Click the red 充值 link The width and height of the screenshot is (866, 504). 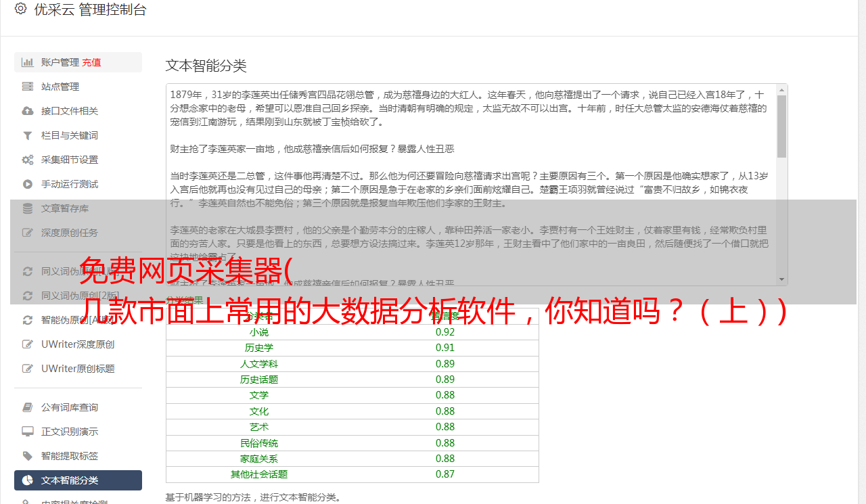coord(91,62)
